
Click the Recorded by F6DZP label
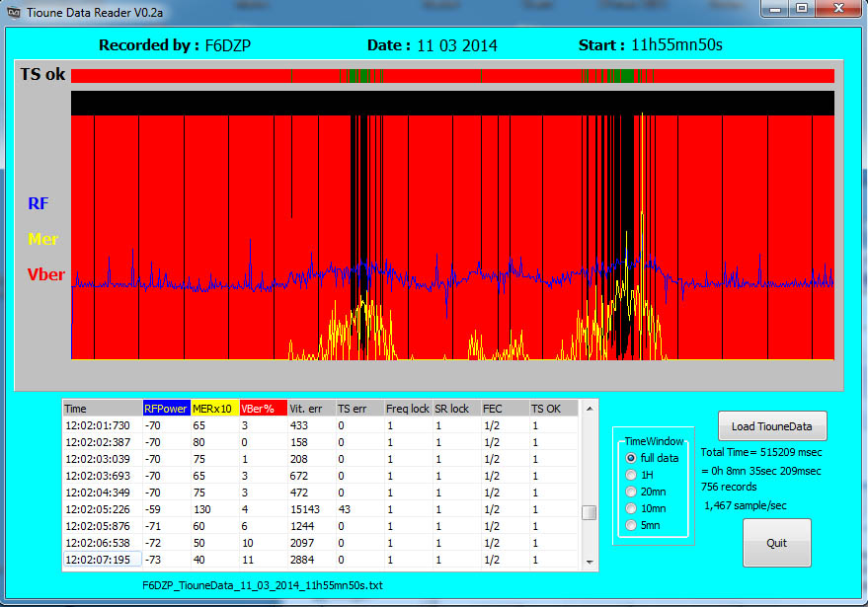[175, 45]
